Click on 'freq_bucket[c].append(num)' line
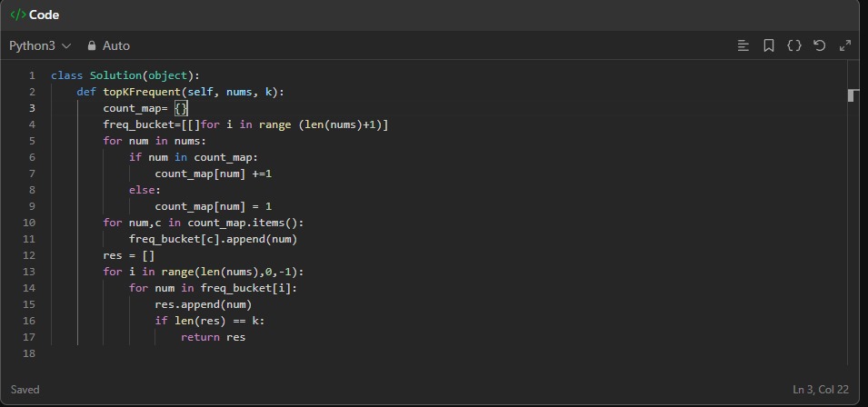This screenshot has width=868, height=407. [x=213, y=239]
